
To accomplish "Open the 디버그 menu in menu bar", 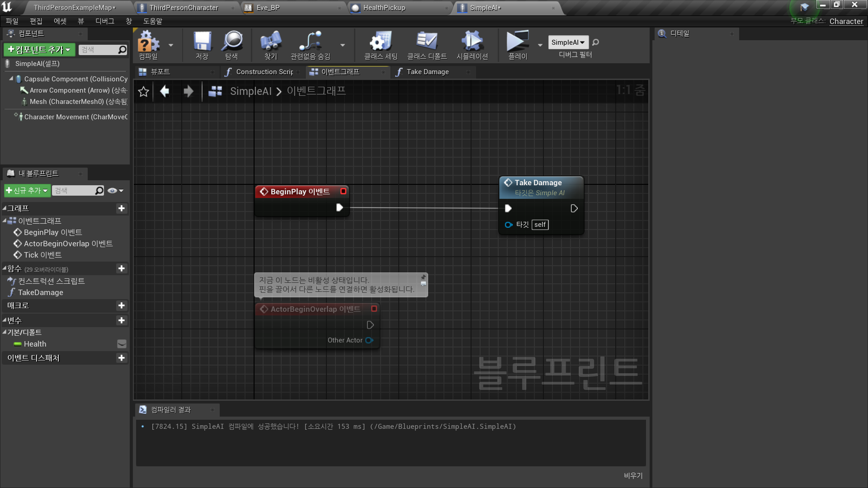I will point(104,21).
